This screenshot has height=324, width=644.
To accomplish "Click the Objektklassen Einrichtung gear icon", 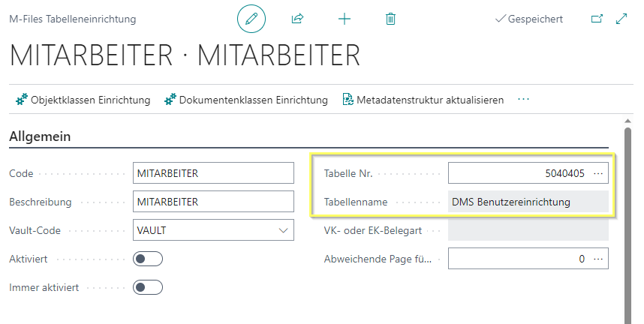I will click(x=22, y=100).
